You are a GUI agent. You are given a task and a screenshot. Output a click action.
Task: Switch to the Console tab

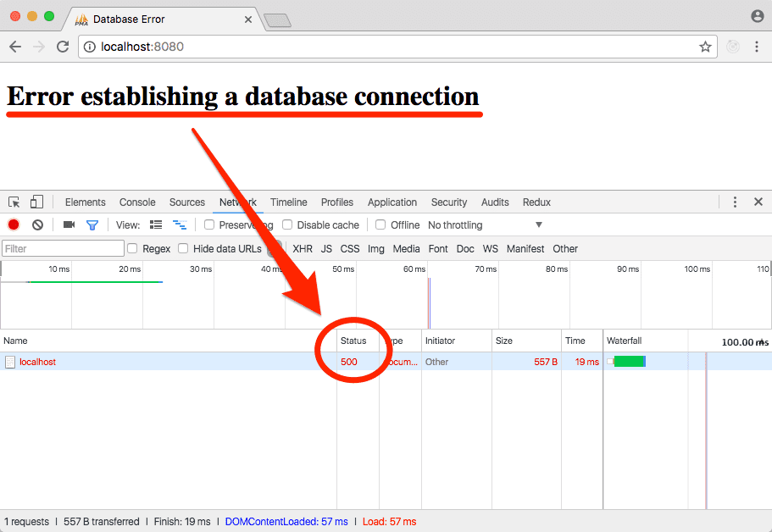point(137,202)
